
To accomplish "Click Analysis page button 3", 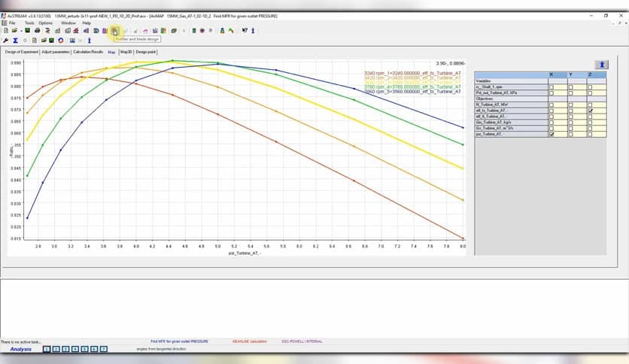I will tap(65, 349).
